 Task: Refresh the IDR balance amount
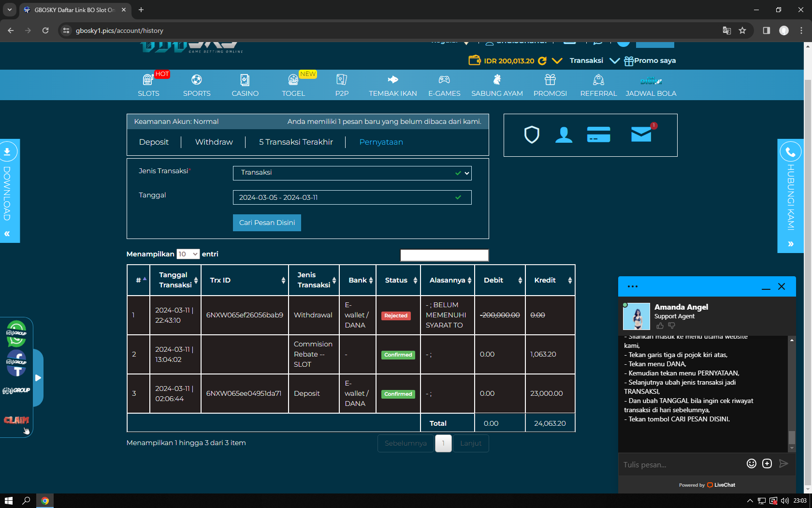(542, 61)
